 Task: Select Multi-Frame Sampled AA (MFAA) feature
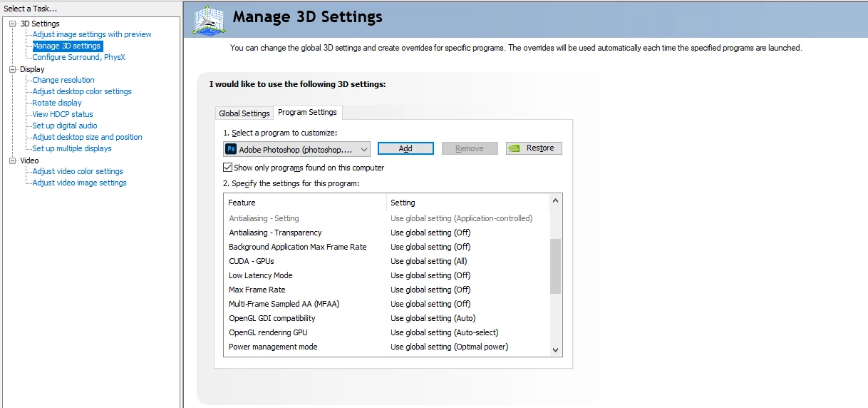coord(284,304)
